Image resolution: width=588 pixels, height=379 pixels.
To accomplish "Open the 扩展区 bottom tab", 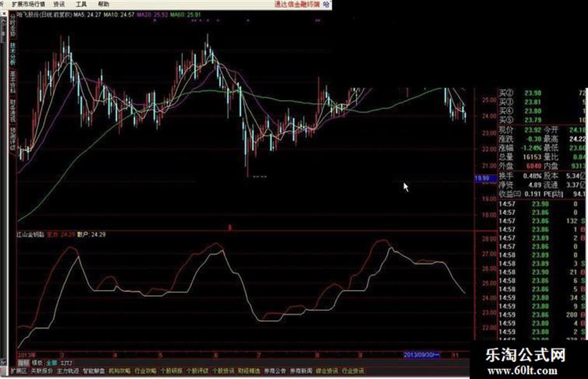I will click(19, 371).
